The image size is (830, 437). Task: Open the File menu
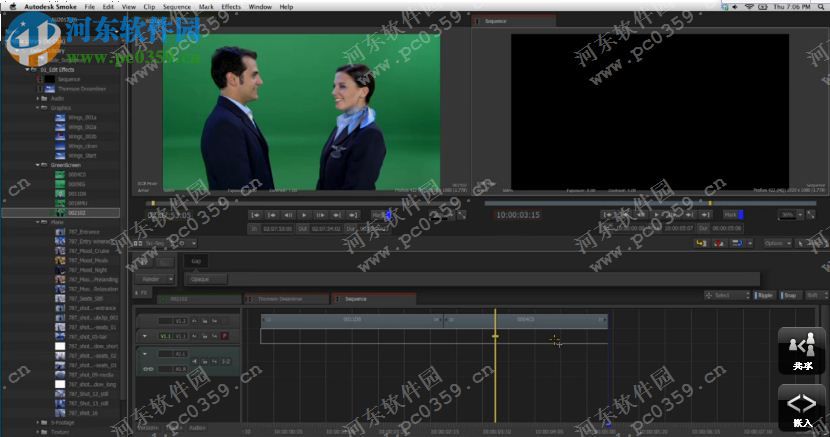(90, 7)
